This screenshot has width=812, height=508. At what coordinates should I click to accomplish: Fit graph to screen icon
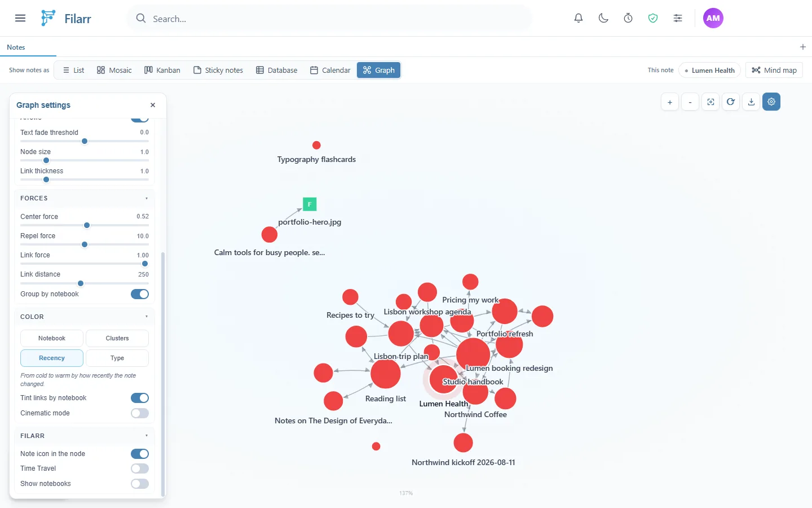point(710,102)
